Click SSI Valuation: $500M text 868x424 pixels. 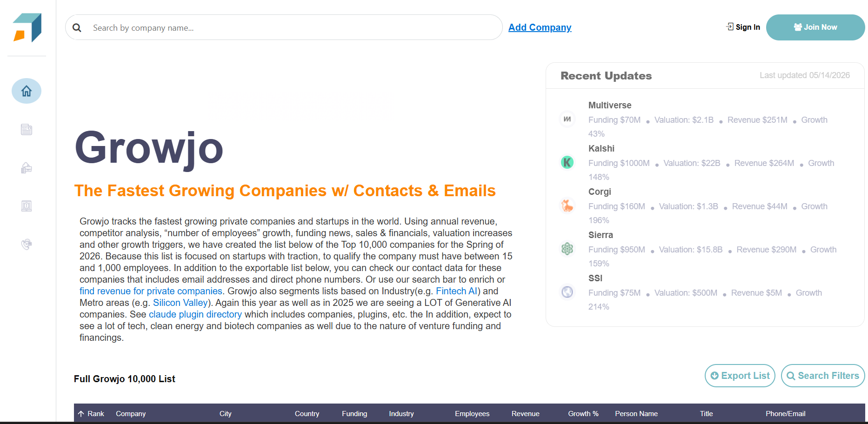point(686,293)
